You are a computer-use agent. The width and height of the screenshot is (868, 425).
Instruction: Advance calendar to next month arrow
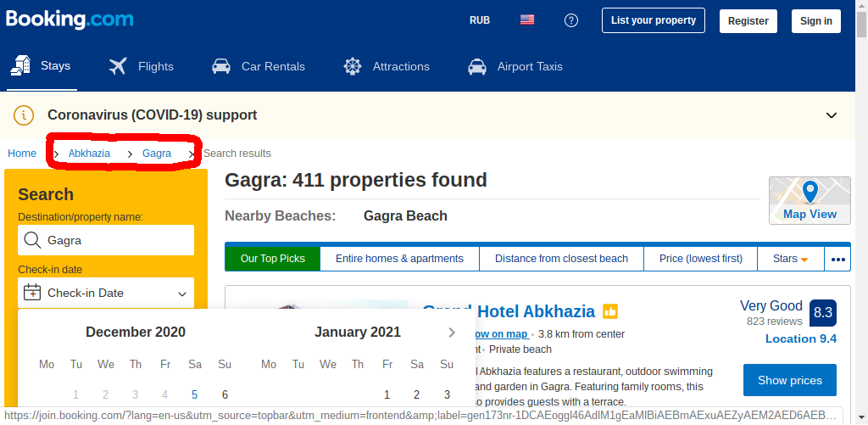452,333
